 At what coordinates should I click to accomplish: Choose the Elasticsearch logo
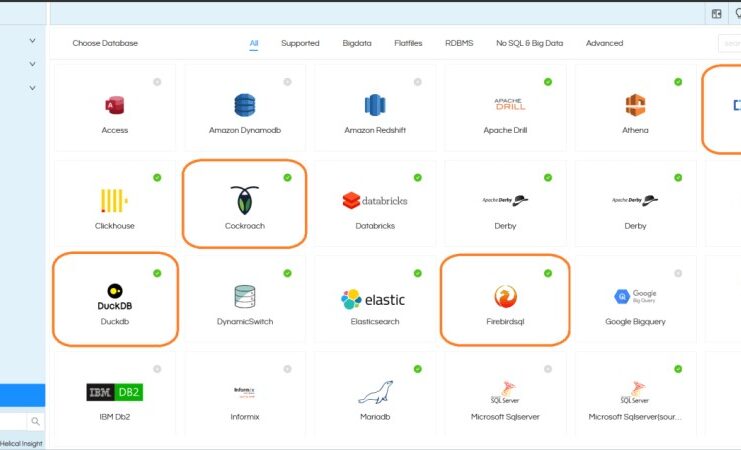click(x=373, y=299)
